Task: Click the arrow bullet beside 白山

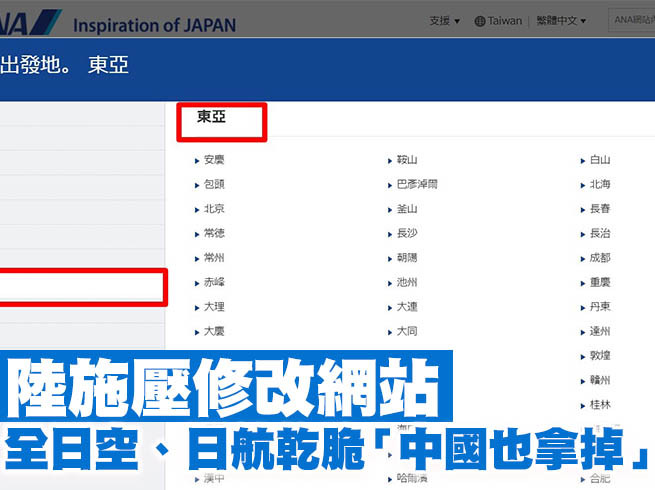Action: (x=583, y=160)
